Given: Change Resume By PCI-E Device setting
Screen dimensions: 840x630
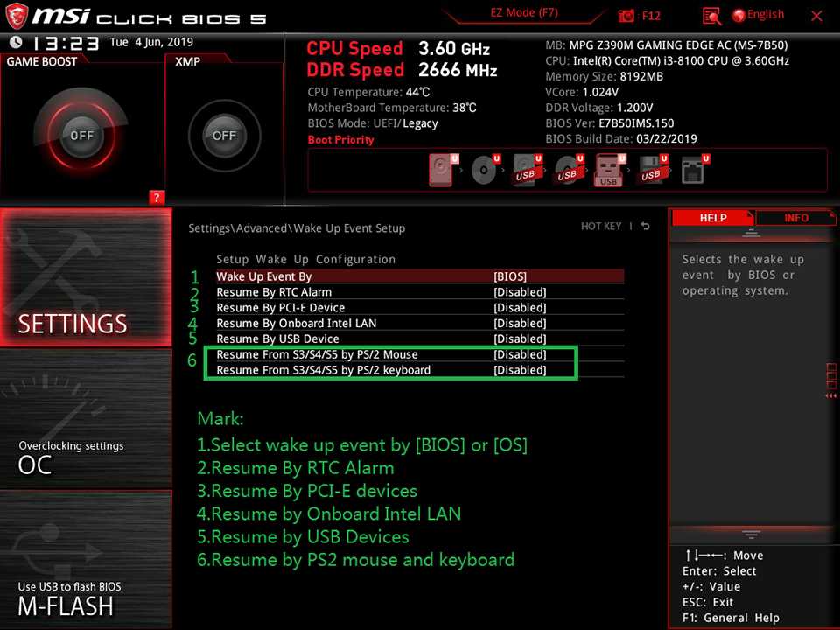Looking at the screenshot, I should [x=519, y=308].
